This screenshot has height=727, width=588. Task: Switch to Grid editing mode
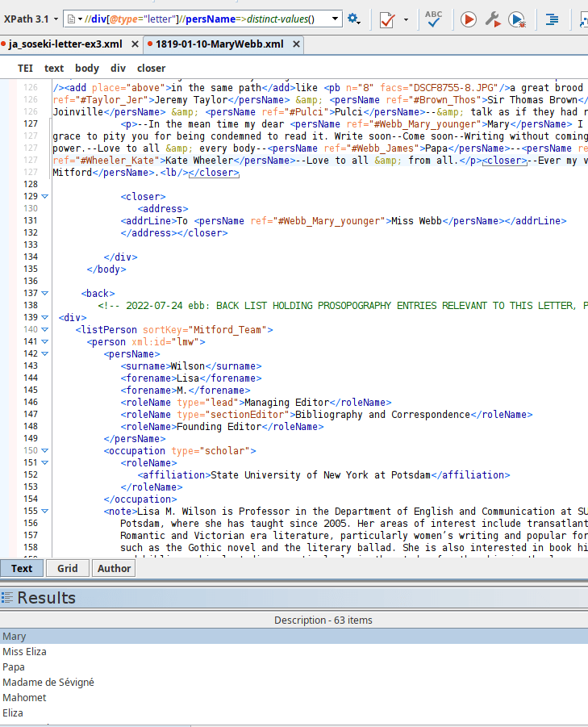(67, 568)
